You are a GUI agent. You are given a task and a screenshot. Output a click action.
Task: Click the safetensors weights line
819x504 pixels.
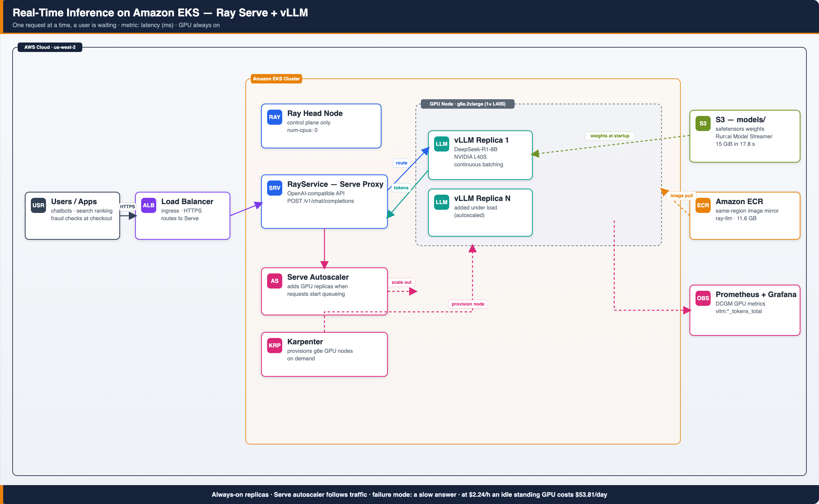click(740, 129)
